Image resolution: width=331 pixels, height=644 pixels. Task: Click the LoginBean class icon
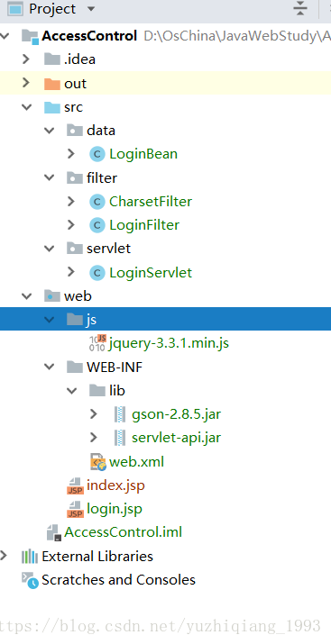pyautogui.click(x=97, y=154)
